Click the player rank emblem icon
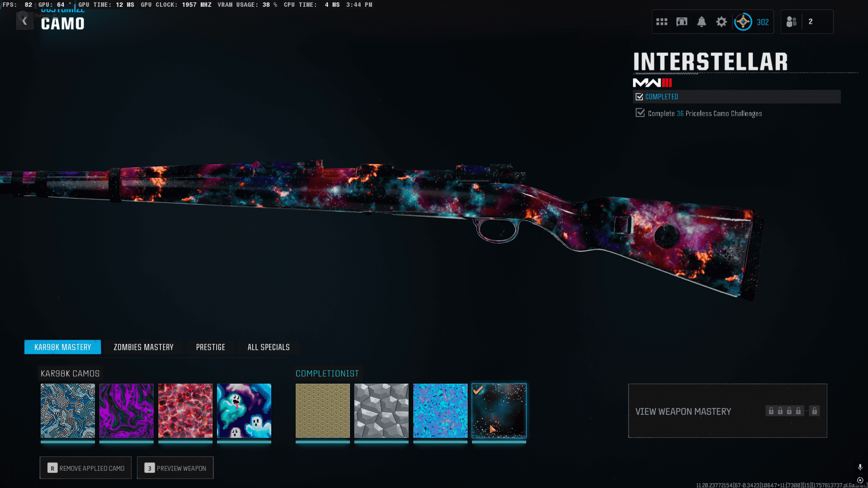 click(743, 22)
